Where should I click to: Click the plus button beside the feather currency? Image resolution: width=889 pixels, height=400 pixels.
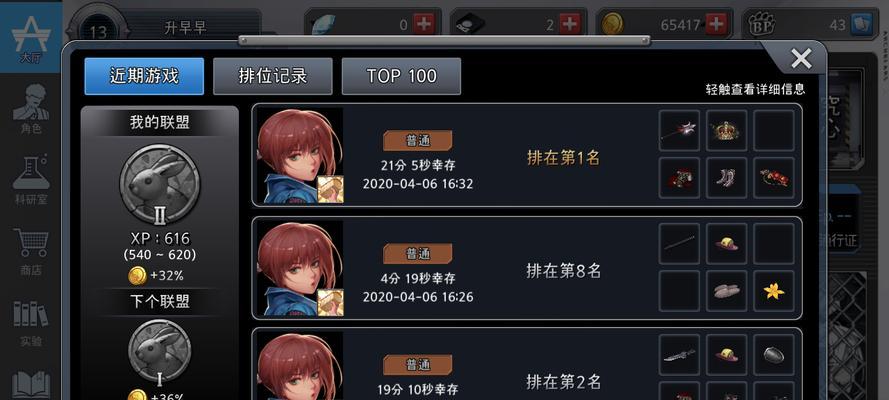click(x=423, y=24)
